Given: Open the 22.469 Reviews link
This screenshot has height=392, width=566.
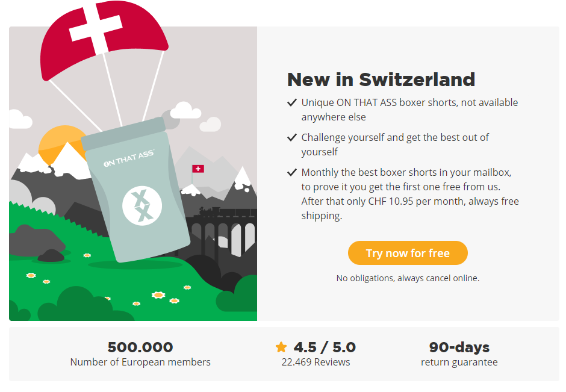Looking at the screenshot, I should tap(316, 362).
